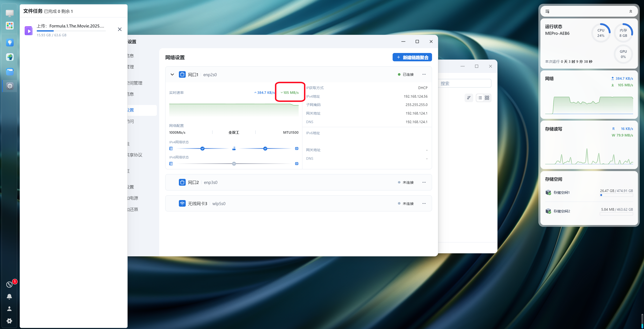Open the widget panel settings icon
Screen dimensions: 644x329
tap(547, 11)
